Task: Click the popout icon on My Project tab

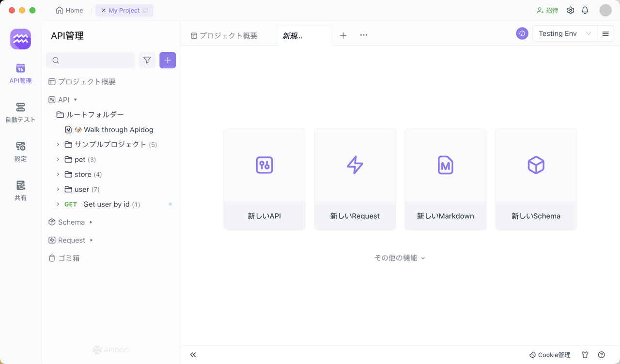Action: pos(145,10)
